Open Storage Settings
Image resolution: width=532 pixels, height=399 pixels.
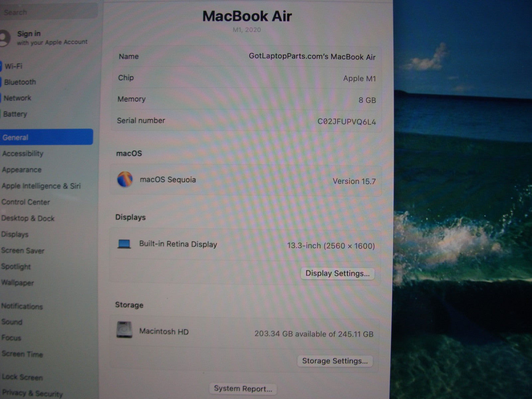pyautogui.click(x=334, y=361)
